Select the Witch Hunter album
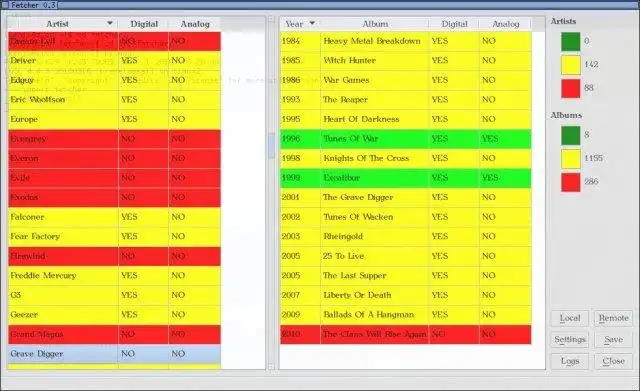 point(406,61)
